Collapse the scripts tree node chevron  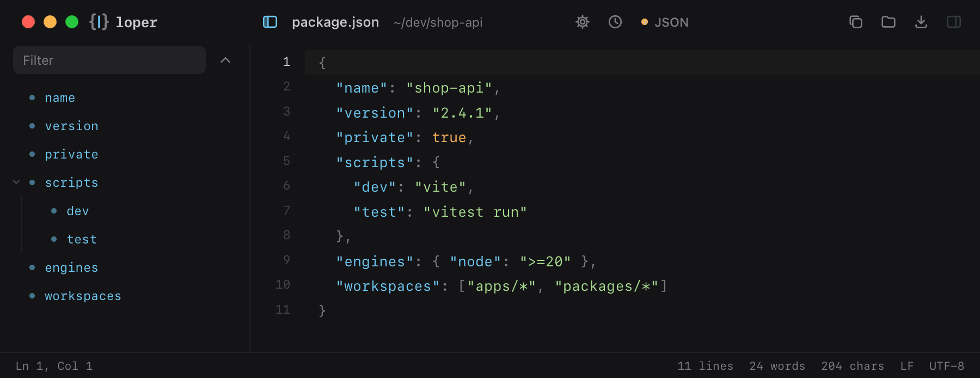pyautogui.click(x=16, y=182)
